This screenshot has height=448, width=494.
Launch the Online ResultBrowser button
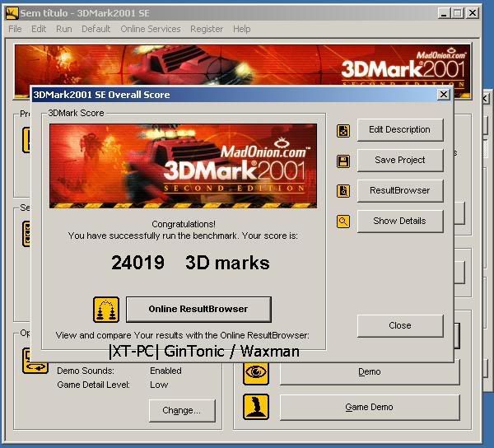[198, 309]
